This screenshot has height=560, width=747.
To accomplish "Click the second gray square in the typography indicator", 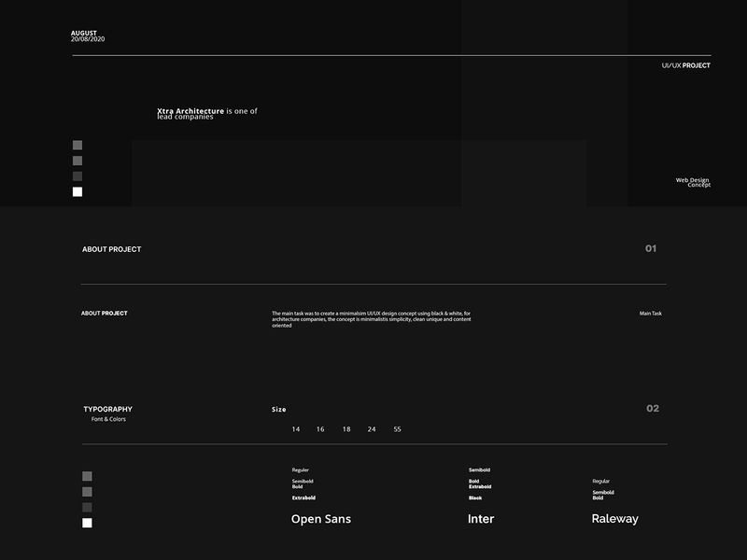I will [x=87, y=489].
